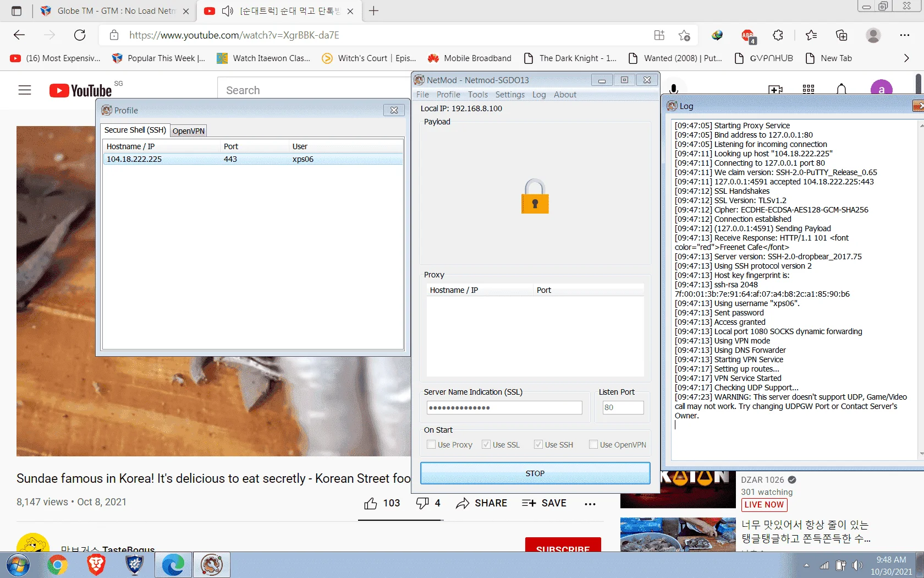Image resolution: width=924 pixels, height=578 pixels.
Task: Toggle the Use SSL checkbox
Action: [x=486, y=444]
